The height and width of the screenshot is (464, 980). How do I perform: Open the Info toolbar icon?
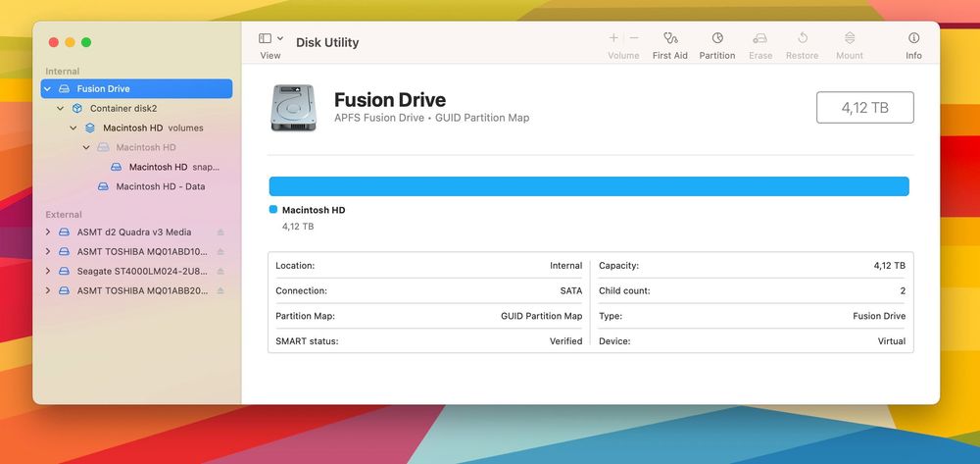(x=913, y=38)
